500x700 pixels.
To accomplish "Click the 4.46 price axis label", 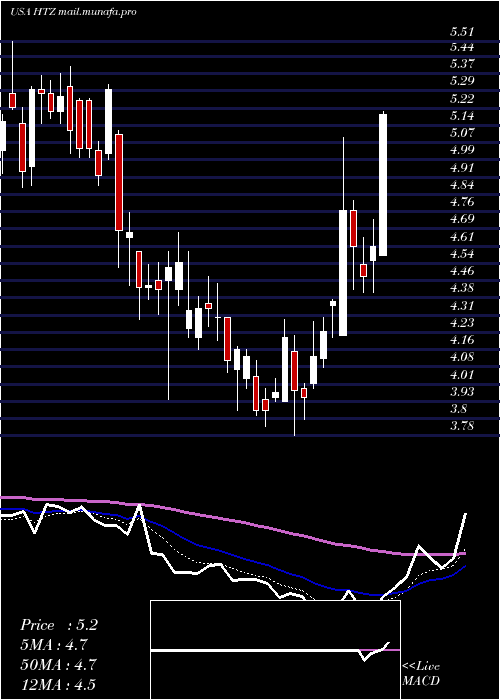I will tap(461, 271).
